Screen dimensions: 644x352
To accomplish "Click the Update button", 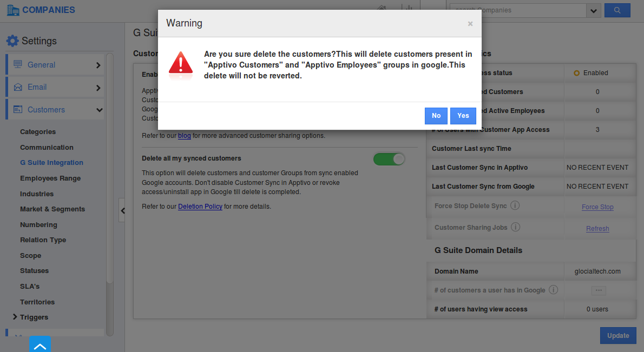I will tap(618, 336).
